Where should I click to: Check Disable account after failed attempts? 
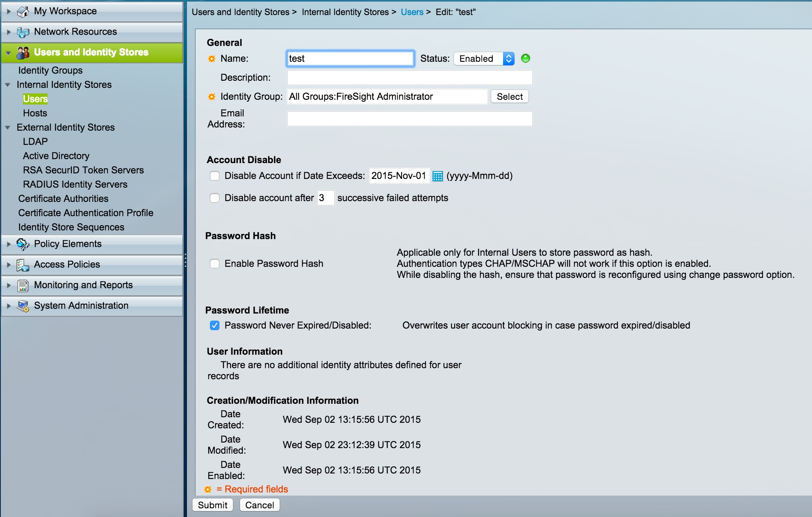point(215,198)
